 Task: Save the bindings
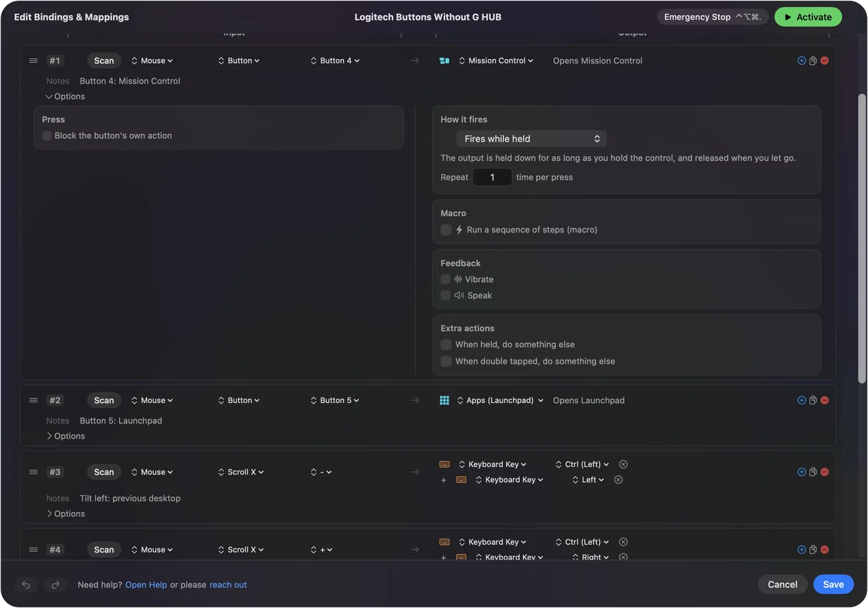[833, 584]
